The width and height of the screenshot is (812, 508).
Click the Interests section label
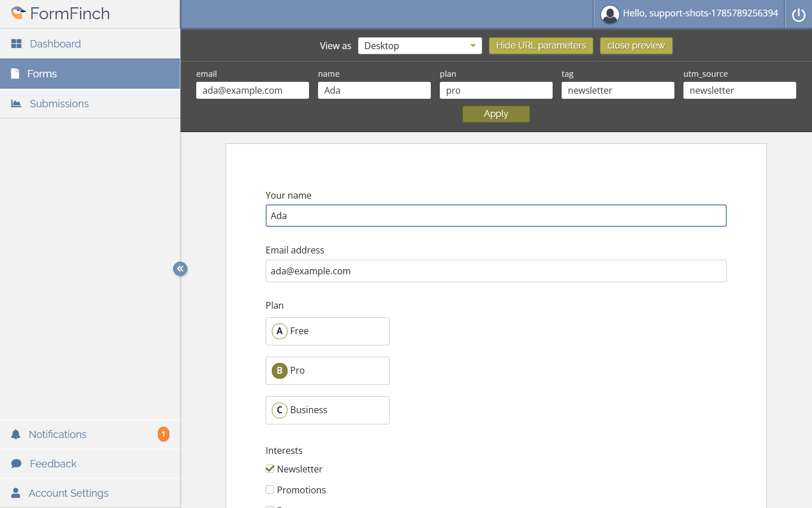click(284, 450)
